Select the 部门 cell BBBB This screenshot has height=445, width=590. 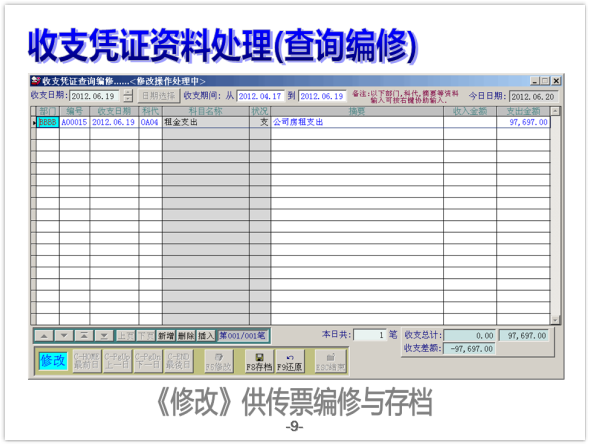(x=48, y=122)
